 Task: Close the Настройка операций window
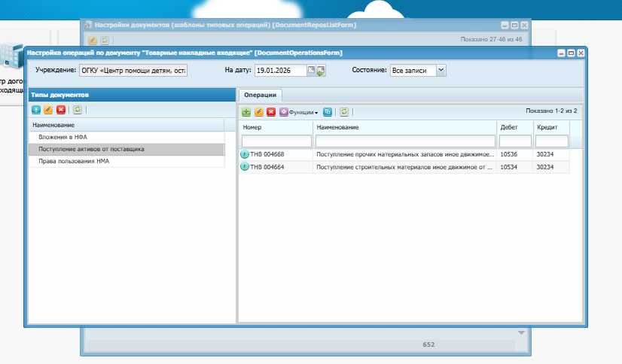pos(581,53)
